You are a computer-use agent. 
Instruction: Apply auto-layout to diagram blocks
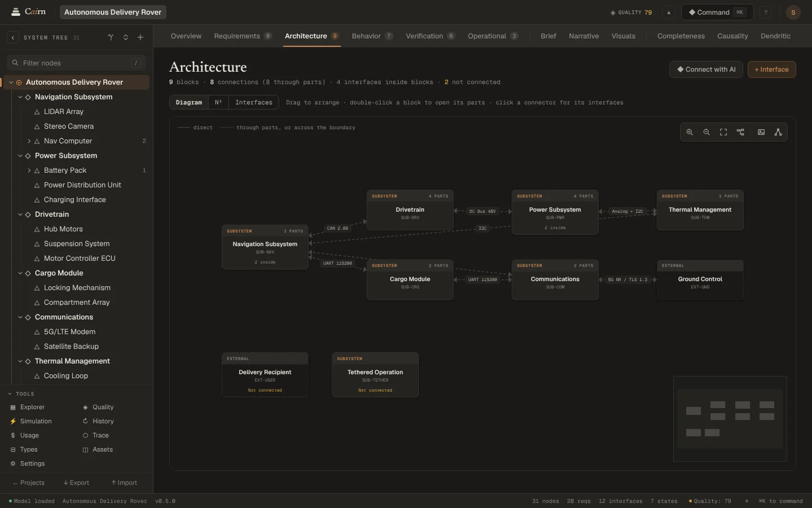(x=740, y=132)
